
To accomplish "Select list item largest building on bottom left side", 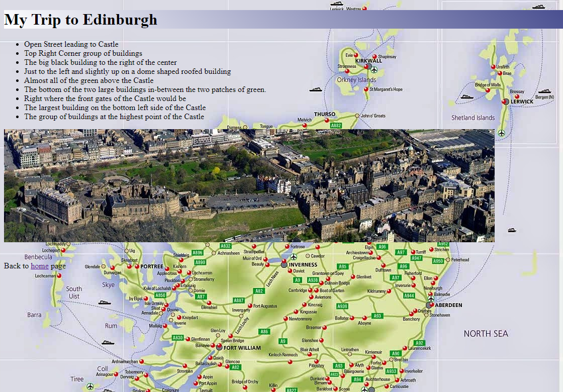I will 115,108.
